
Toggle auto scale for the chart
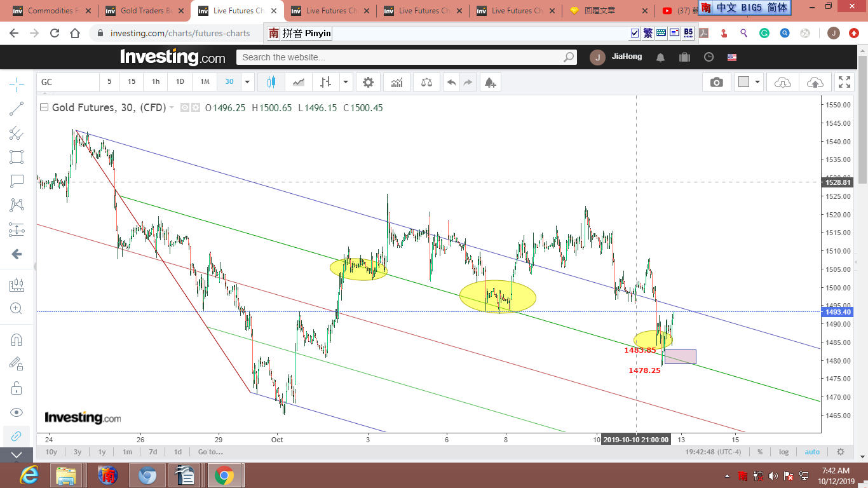[x=812, y=452]
